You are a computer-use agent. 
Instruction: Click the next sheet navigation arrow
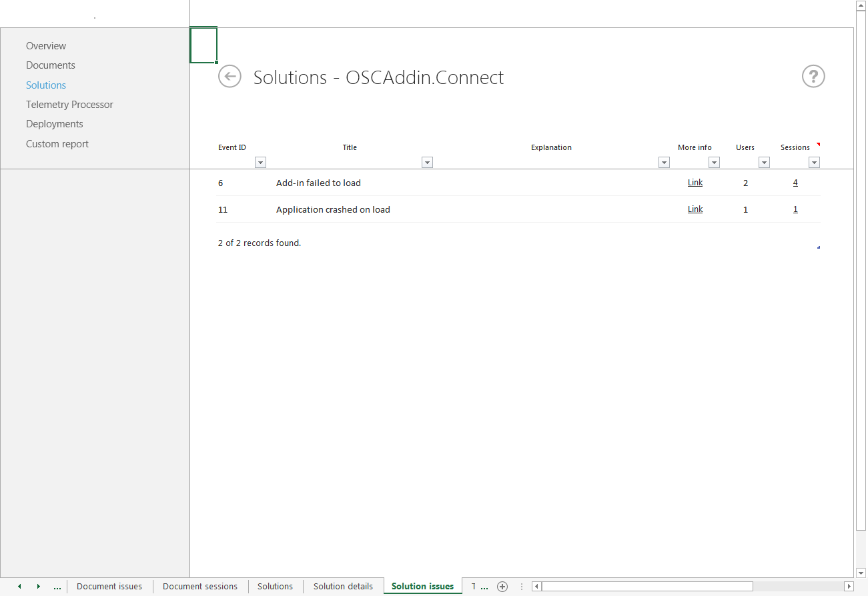click(38, 587)
